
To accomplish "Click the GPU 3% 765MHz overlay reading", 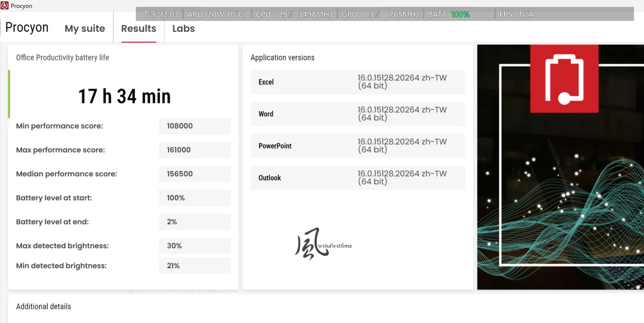I will coord(380,14).
